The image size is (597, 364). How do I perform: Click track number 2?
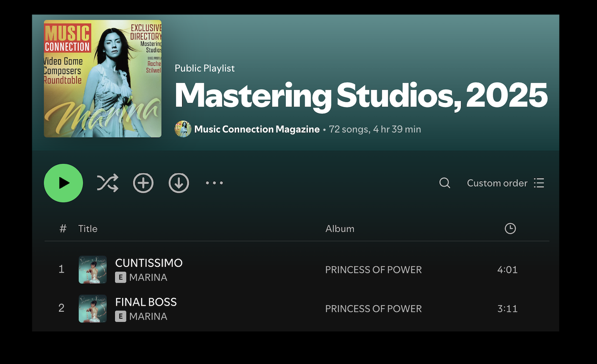(61, 309)
